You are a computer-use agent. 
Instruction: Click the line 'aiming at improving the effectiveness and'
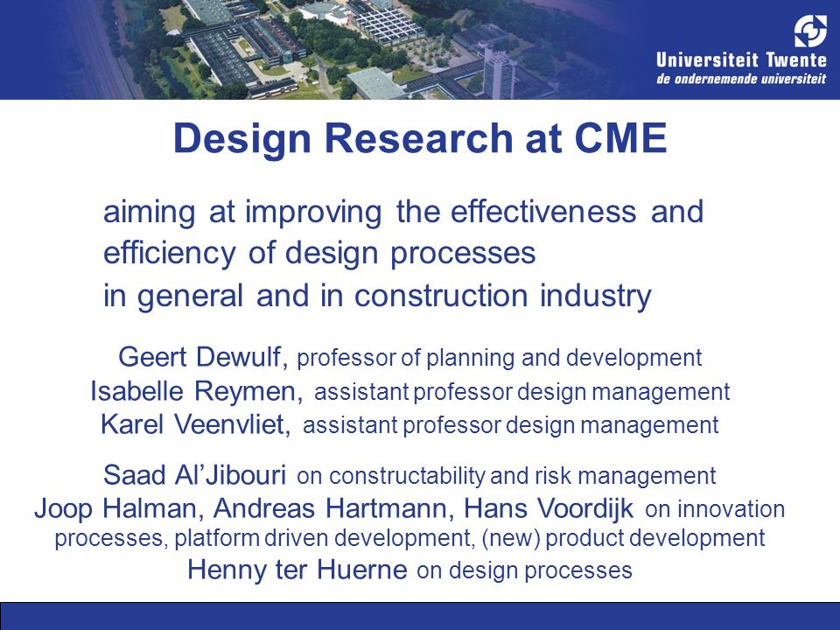(403, 212)
